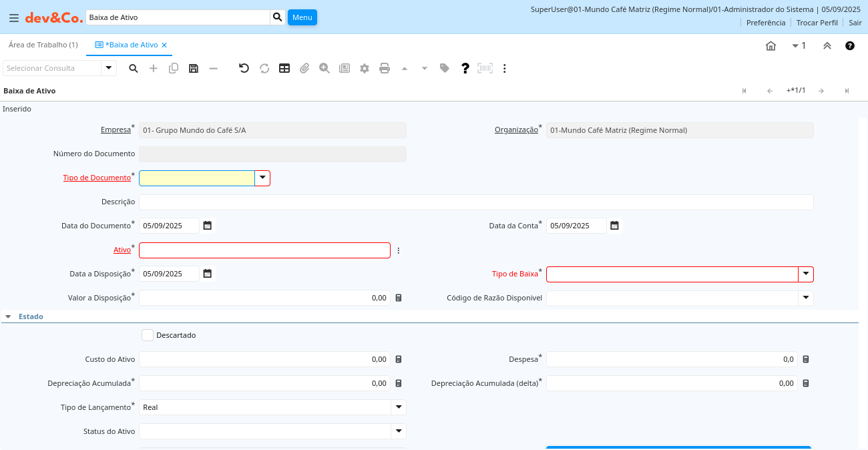Viewport: 868px width, 450px height.
Task: Toggle grid view toolbar icon
Action: (284, 68)
